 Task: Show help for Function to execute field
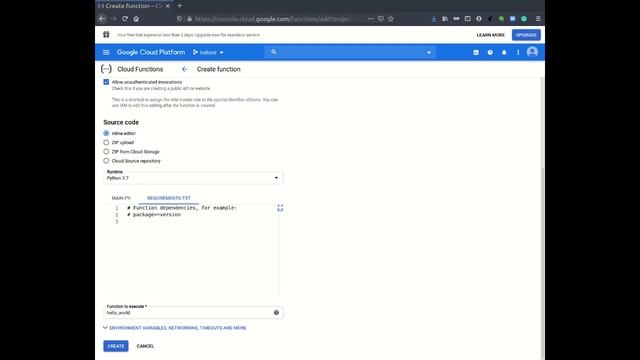tap(276, 313)
